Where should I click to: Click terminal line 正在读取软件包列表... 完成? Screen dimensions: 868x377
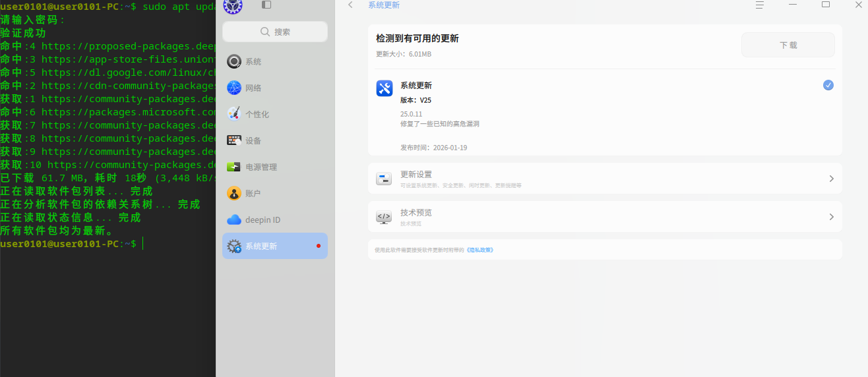77,191
